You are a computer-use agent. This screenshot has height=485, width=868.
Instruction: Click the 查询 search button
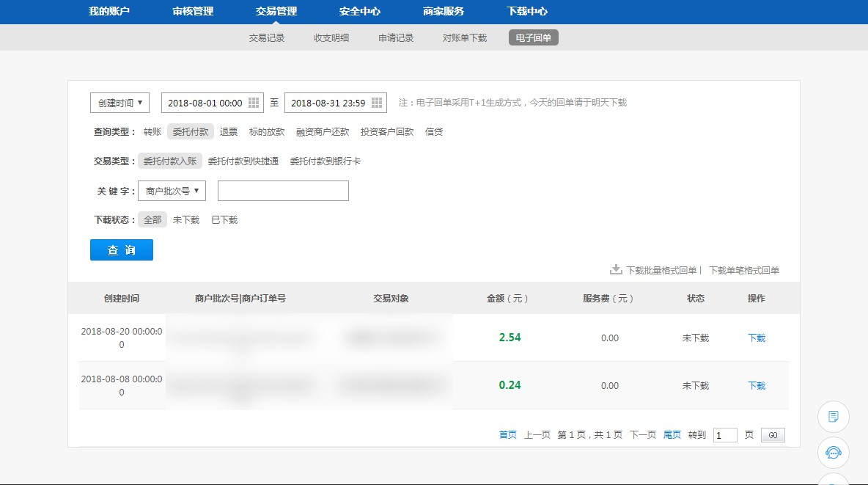[x=122, y=250]
